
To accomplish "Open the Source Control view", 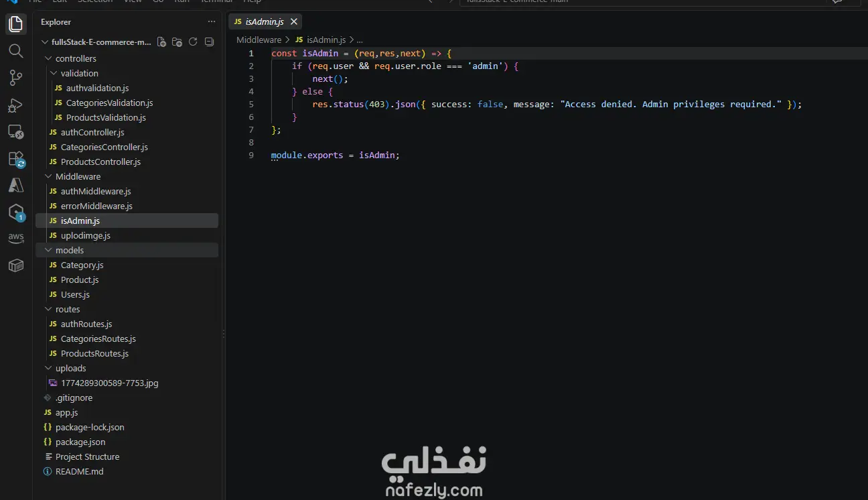I will (16, 78).
